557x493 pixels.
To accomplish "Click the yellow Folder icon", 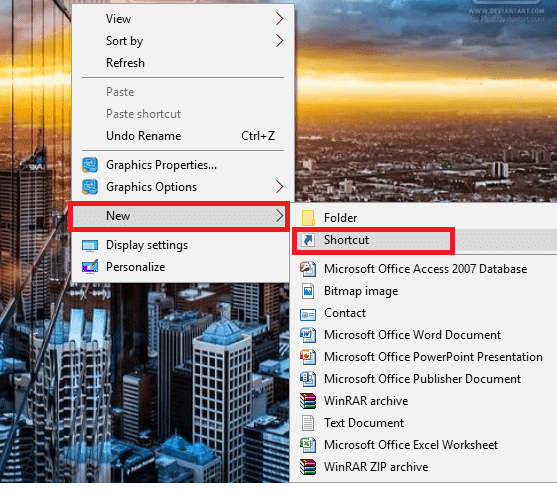I will (x=308, y=218).
